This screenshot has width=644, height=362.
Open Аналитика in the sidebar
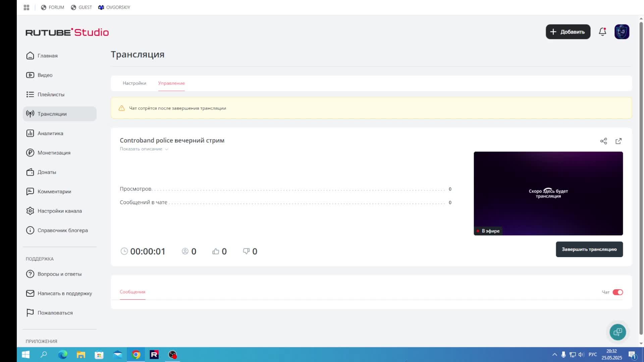click(x=50, y=133)
